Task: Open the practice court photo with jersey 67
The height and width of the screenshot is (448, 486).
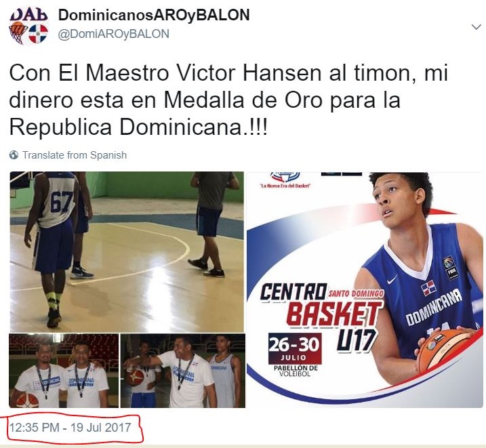Action: (127, 251)
